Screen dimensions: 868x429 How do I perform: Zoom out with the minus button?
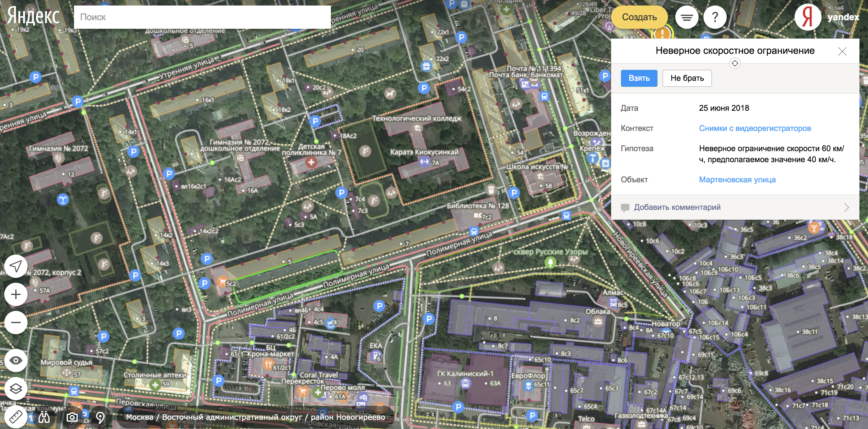16,323
